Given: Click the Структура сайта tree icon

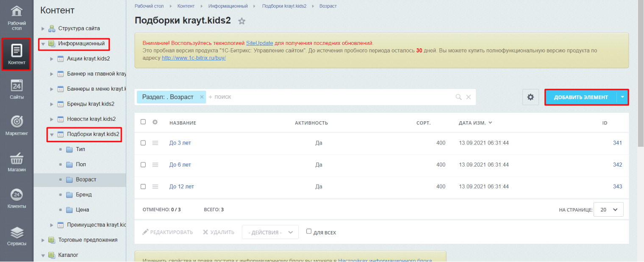Looking at the screenshot, I should [52, 28].
